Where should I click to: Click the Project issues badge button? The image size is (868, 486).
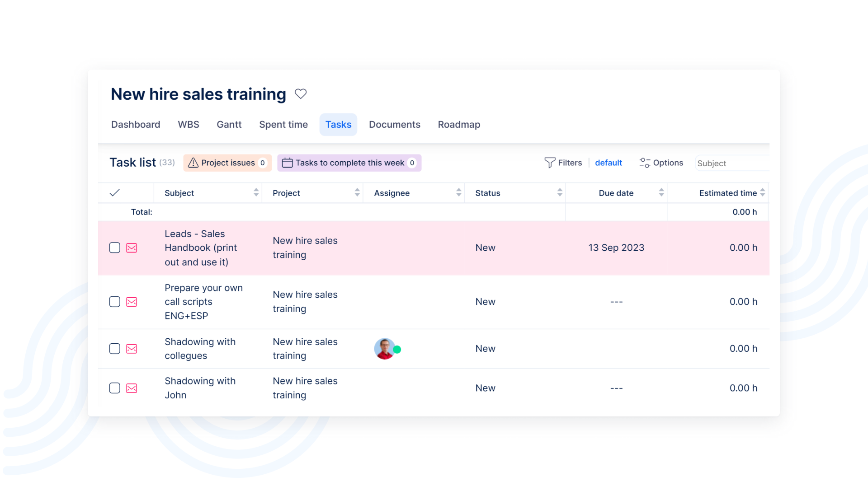pyautogui.click(x=227, y=163)
